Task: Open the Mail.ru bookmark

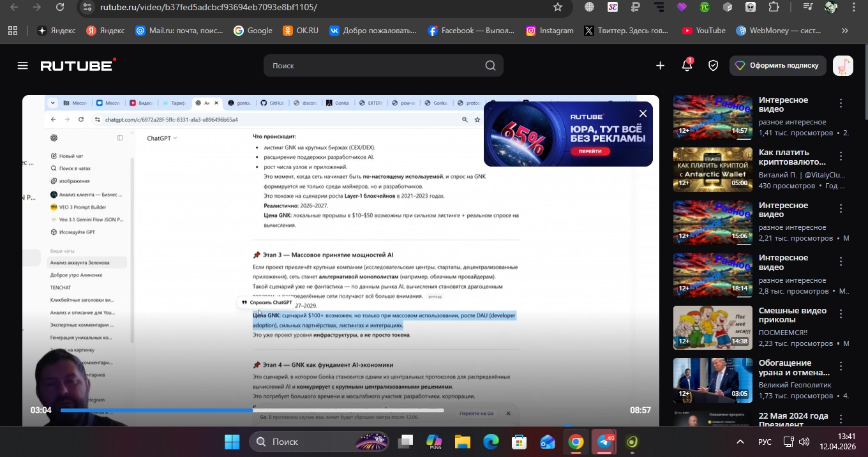Action: [179, 30]
